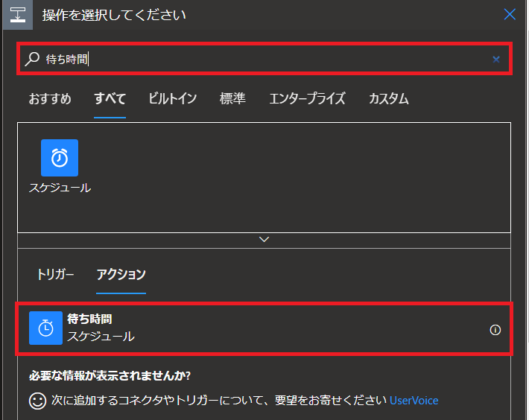Close the 操作を選択してください panel
Screen dimensions: 529x420
[x=510, y=14]
